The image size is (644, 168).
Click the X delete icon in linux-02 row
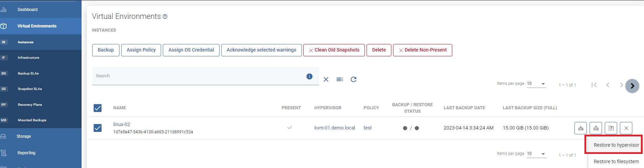(626, 128)
